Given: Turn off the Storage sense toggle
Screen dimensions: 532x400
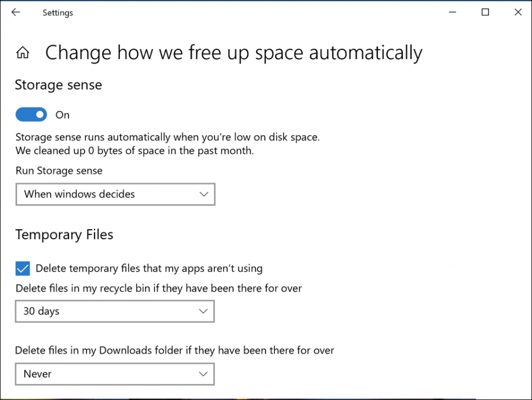Looking at the screenshot, I should tap(31, 114).
